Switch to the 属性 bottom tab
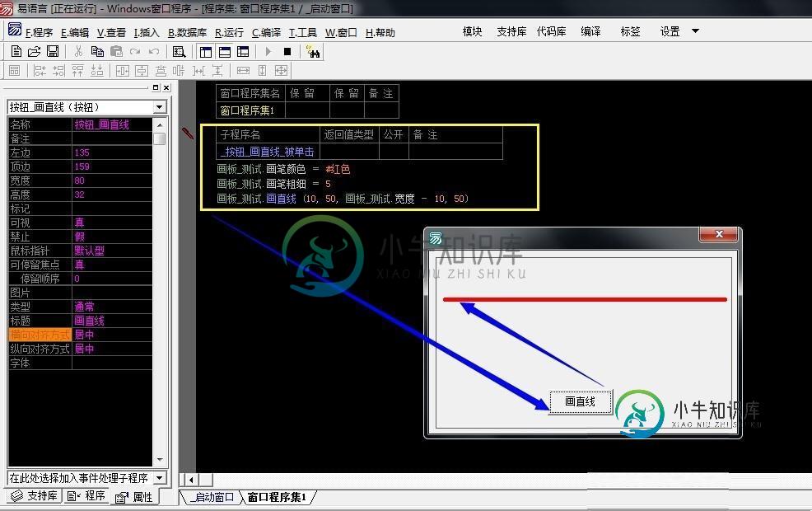 (134, 497)
